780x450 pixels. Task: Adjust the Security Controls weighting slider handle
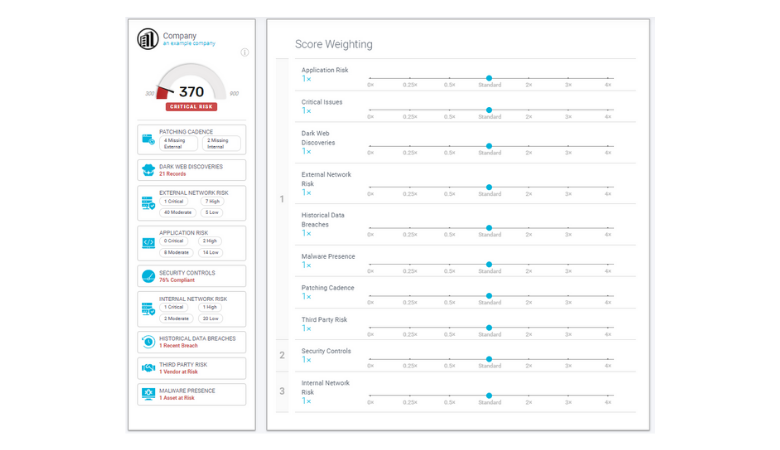[489, 359]
